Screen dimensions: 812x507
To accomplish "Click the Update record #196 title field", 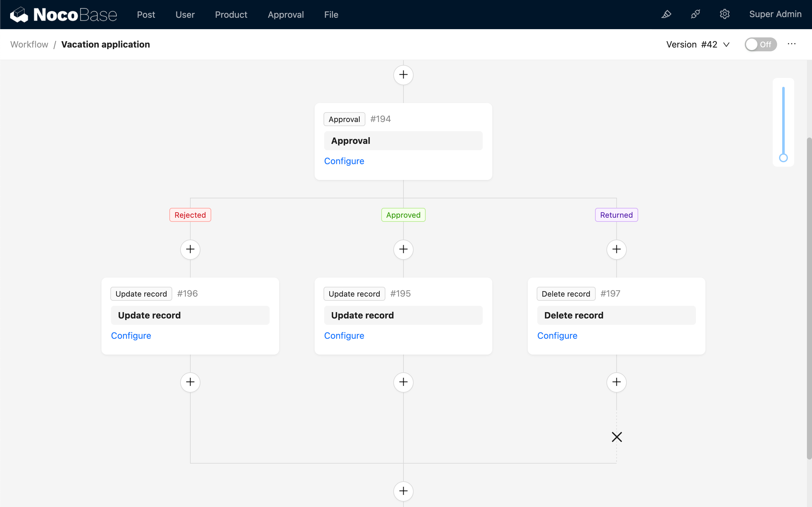I will (190, 315).
